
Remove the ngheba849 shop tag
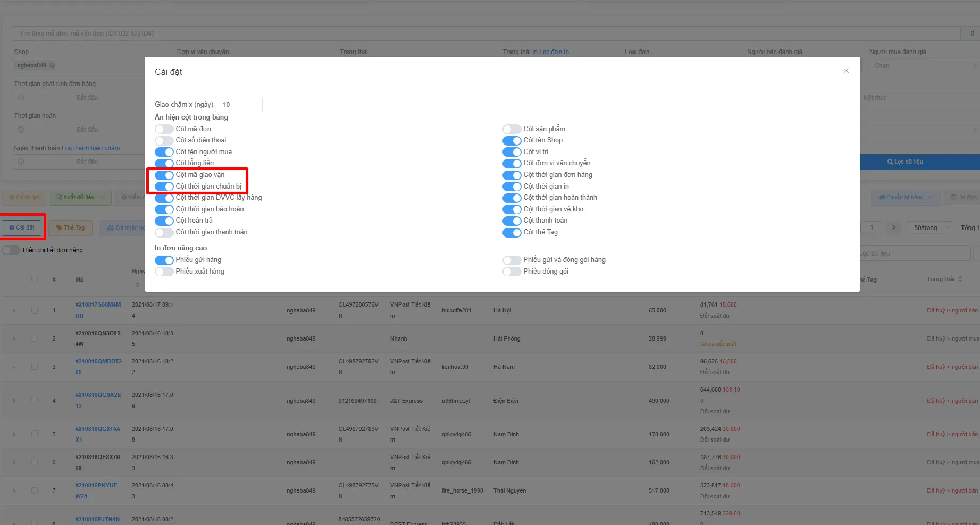52,66
